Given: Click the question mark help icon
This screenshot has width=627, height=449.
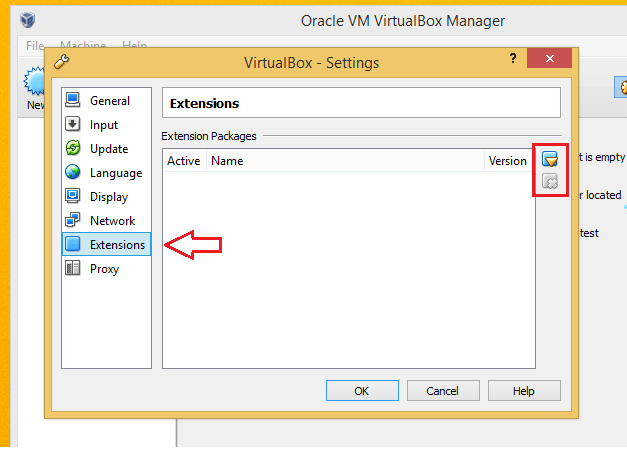Looking at the screenshot, I should [513, 59].
